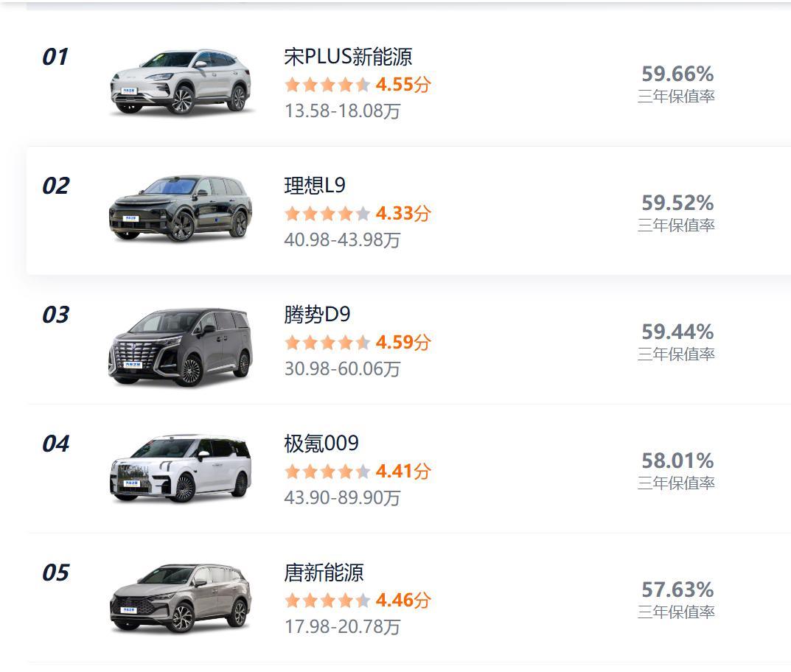791x672 pixels.
Task: Open the 理想L9 car image
Action: tap(181, 209)
